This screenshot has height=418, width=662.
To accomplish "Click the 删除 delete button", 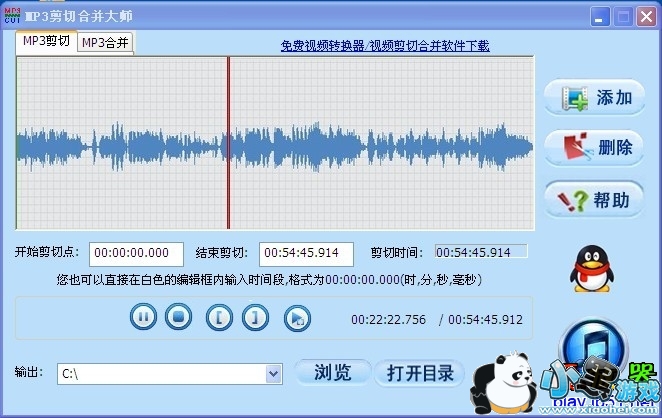I will (x=594, y=148).
